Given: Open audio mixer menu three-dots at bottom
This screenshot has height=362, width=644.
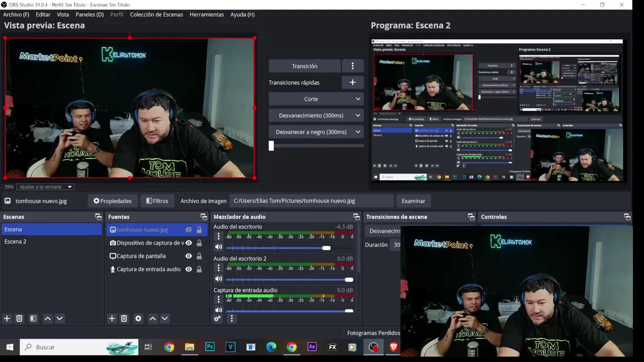Looking at the screenshot, I should point(232,318).
